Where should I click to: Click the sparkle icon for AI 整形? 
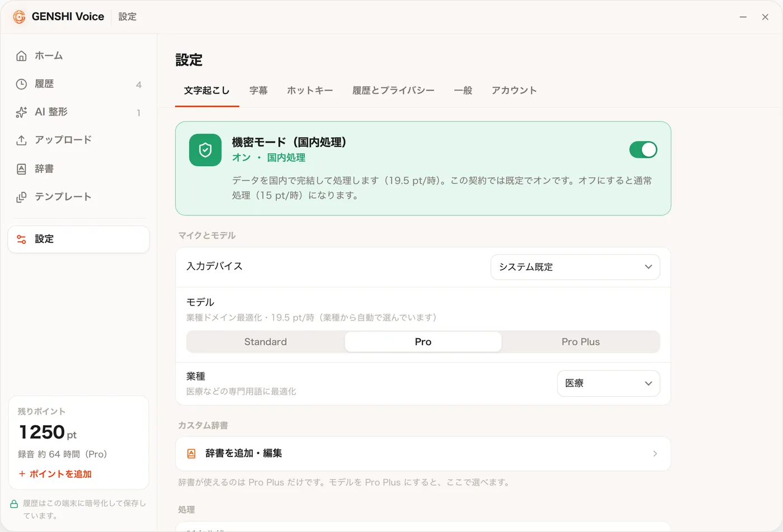pos(21,112)
